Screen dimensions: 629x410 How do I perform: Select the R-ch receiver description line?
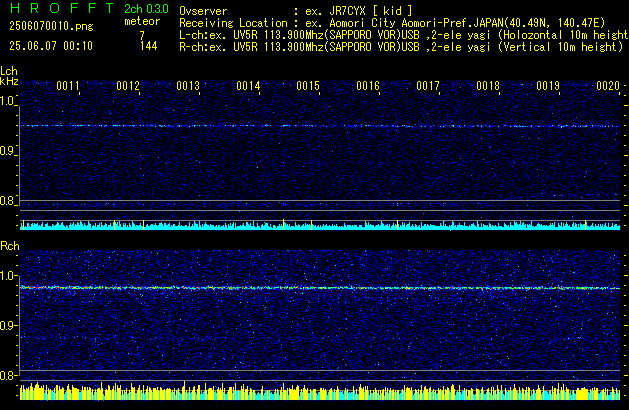point(401,47)
